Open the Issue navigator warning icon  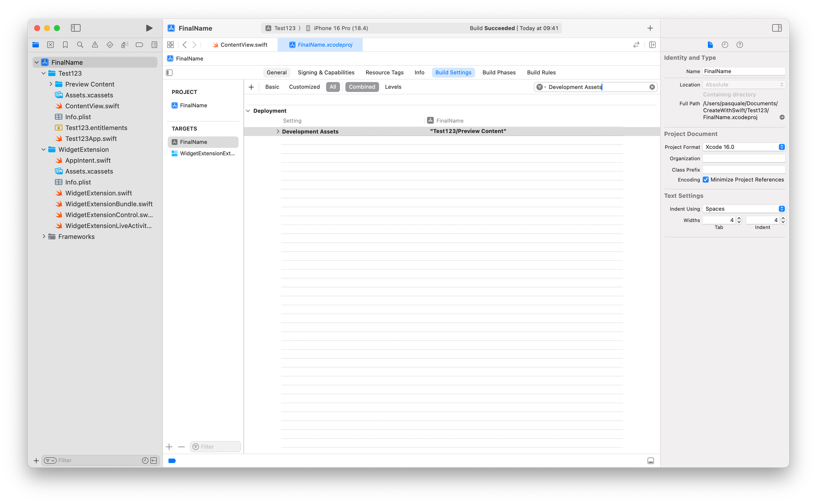coord(95,45)
